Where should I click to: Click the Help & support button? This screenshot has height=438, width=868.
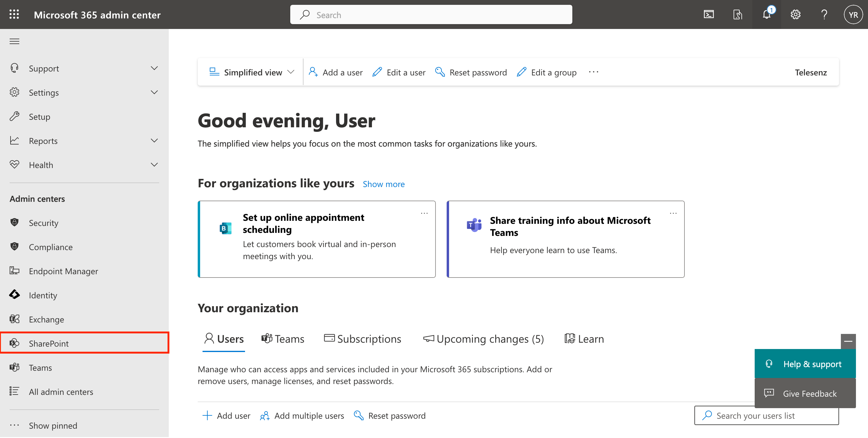click(x=805, y=364)
